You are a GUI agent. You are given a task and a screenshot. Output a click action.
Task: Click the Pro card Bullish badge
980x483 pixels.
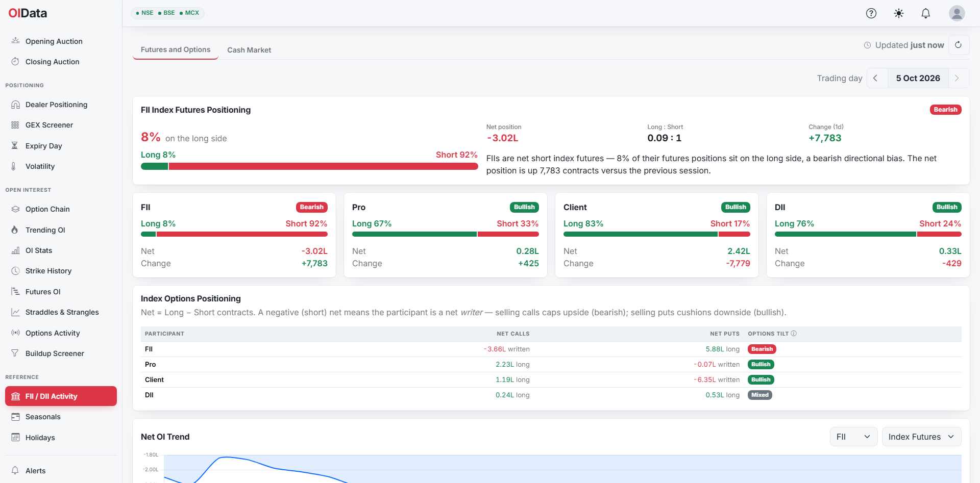pos(524,207)
